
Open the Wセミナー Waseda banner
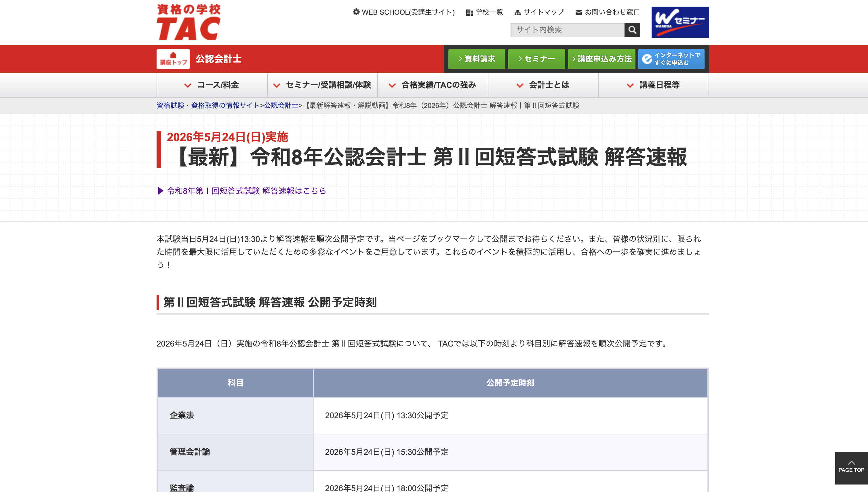pyautogui.click(x=680, y=22)
